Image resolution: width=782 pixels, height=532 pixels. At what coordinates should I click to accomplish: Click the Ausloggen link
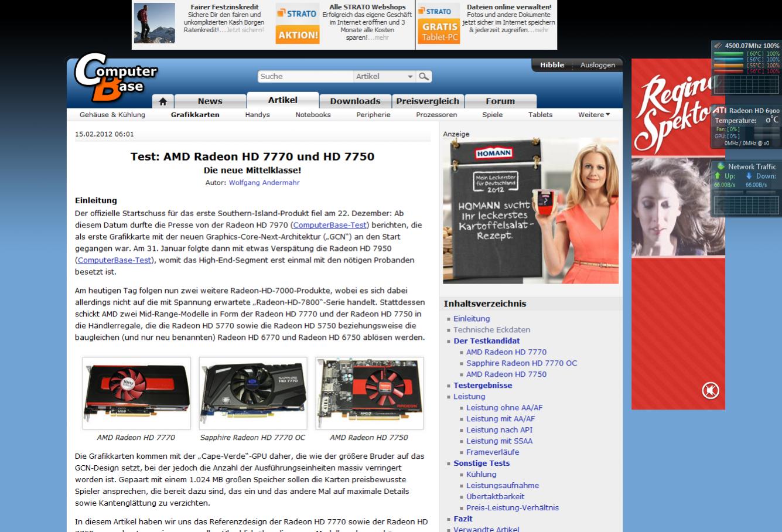(x=597, y=65)
